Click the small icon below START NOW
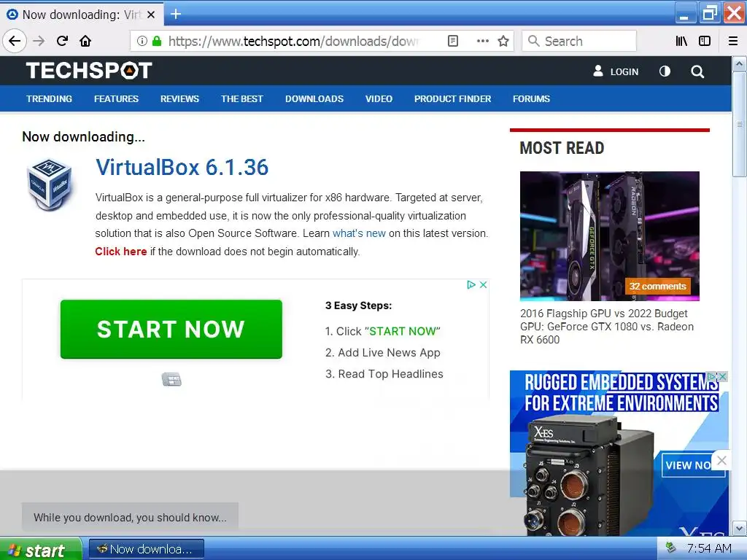 [x=171, y=379]
